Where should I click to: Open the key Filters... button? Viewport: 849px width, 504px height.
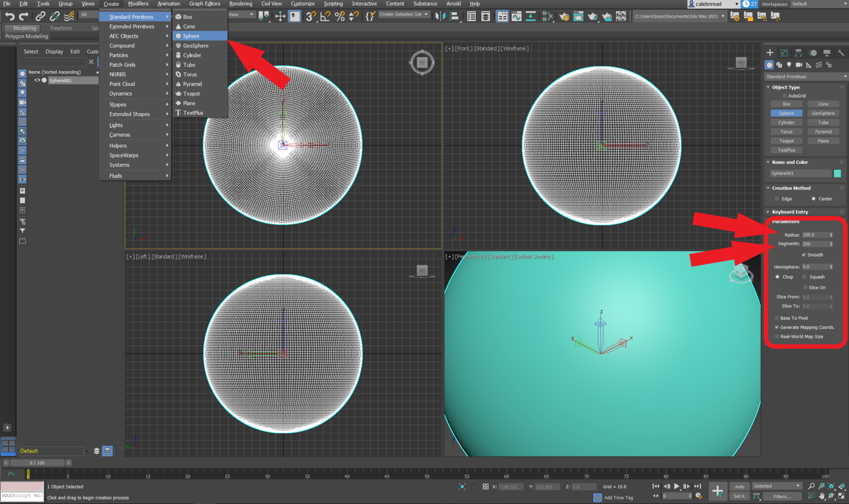click(x=782, y=496)
